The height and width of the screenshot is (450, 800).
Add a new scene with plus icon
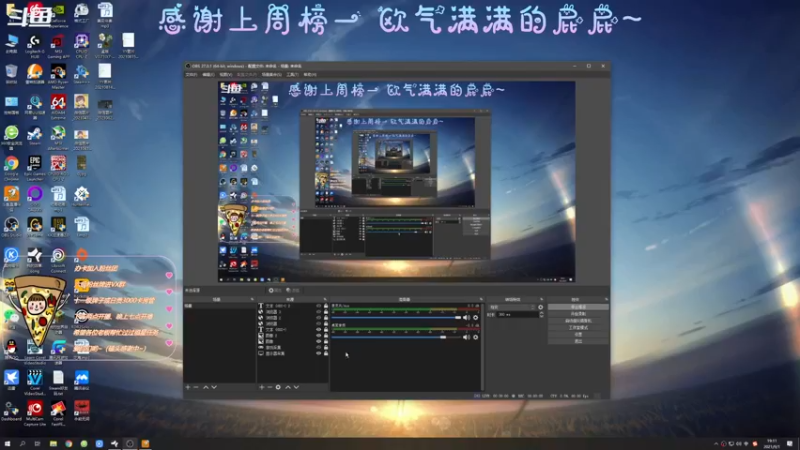[188, 387]
